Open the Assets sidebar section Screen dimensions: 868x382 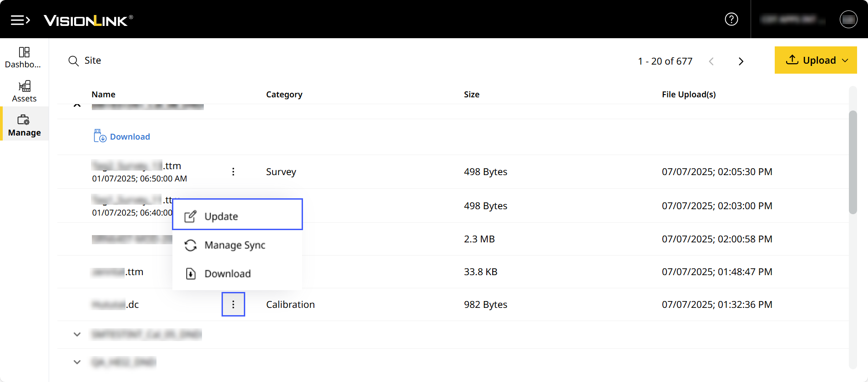(24, 91)
